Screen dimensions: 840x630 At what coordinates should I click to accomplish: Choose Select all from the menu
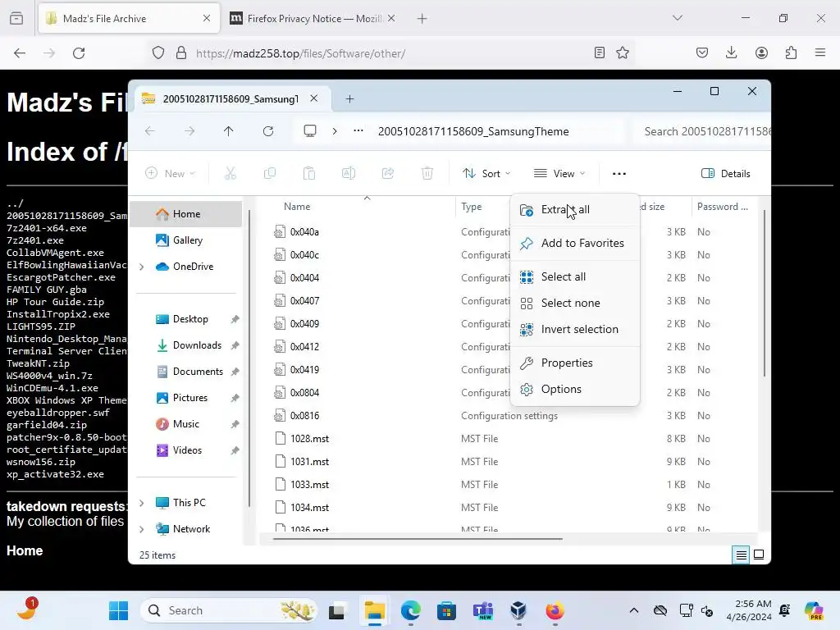575,277
